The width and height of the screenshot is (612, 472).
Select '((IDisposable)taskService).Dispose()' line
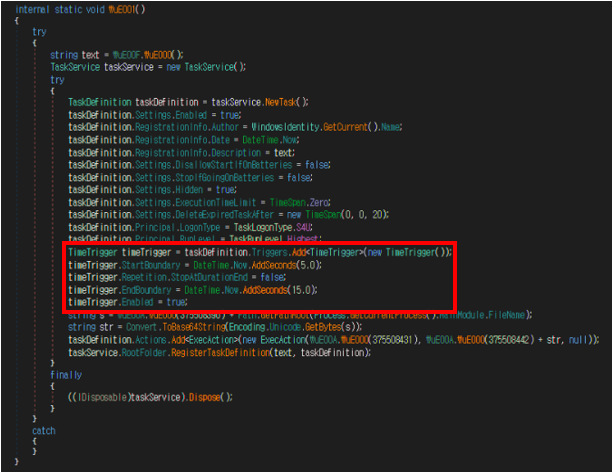click(150, 397)
